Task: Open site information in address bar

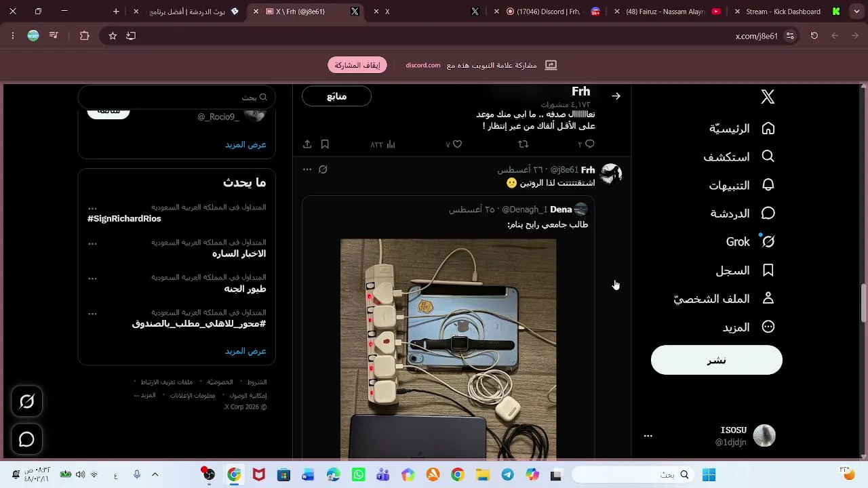Action: click(x=790, y=36)
